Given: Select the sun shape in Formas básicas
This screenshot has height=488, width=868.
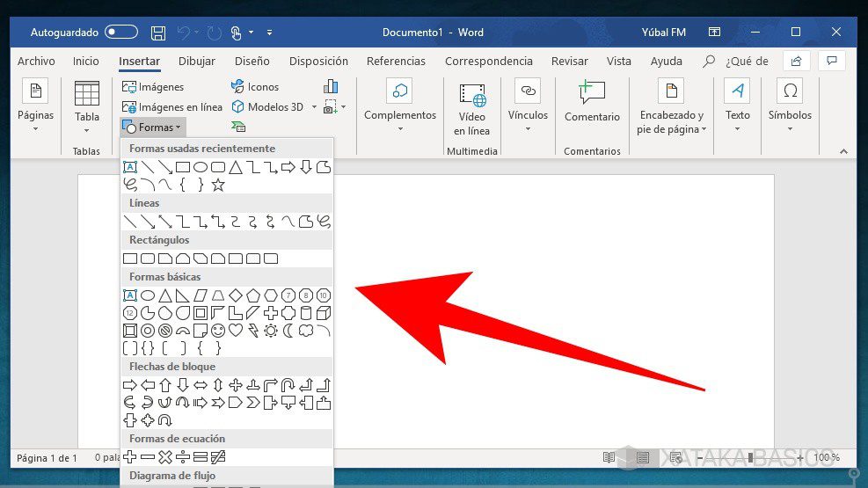Looking at the screenshot, I should [271, 331].
